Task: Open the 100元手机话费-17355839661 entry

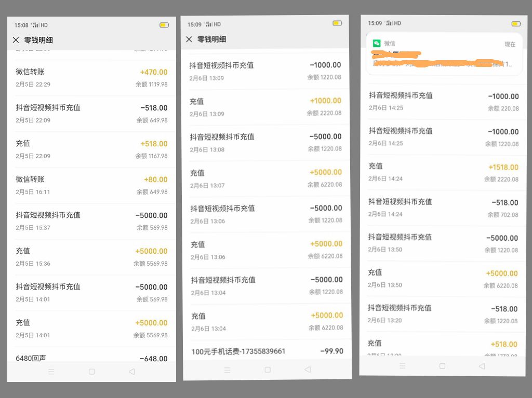Action: [268, 351]
